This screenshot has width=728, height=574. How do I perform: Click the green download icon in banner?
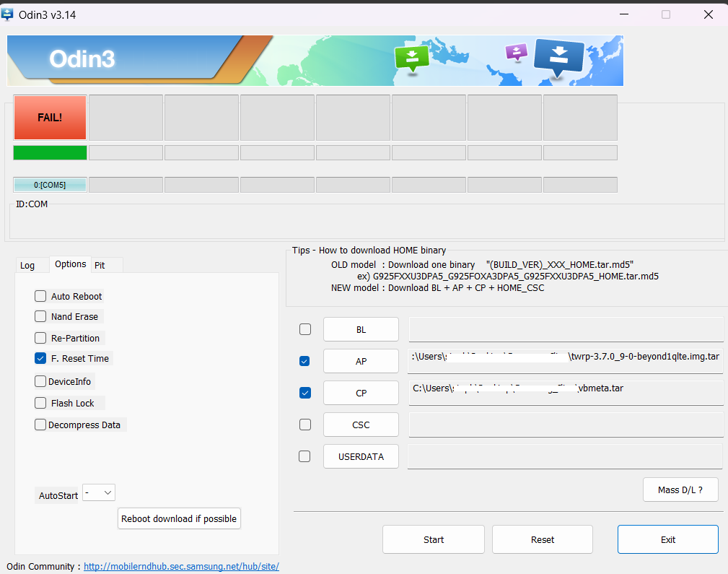pos(412,57)
